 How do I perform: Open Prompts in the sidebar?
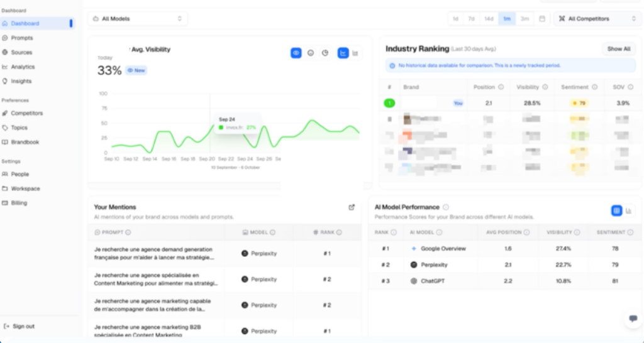[21, 38]
